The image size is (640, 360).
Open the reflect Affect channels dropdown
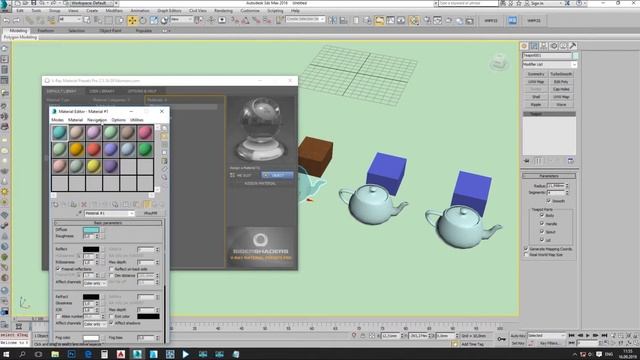pyautogui.click(x=95, y=283)
